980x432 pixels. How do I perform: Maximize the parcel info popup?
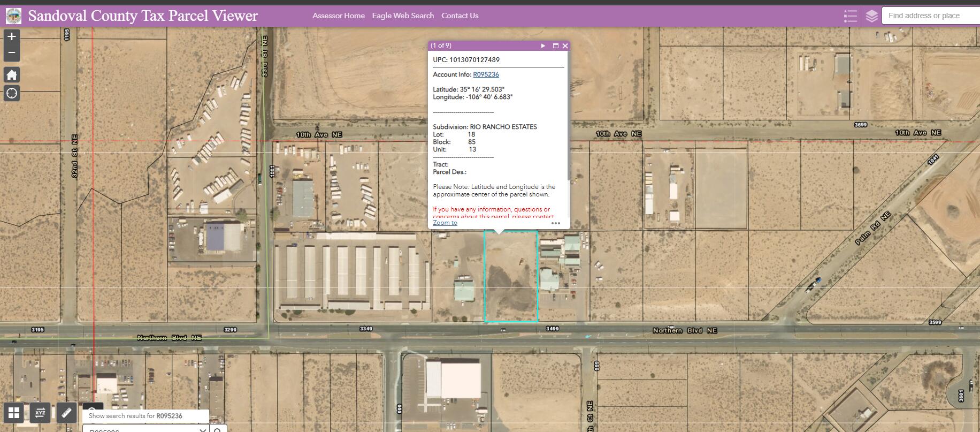coord(555,46)
